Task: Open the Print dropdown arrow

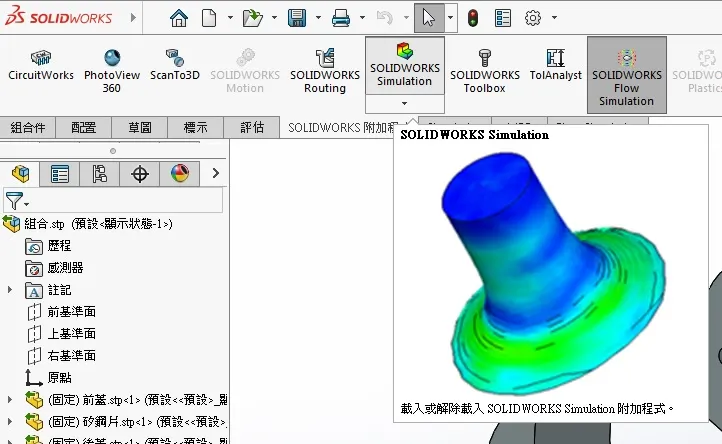Action: point(362,18)
